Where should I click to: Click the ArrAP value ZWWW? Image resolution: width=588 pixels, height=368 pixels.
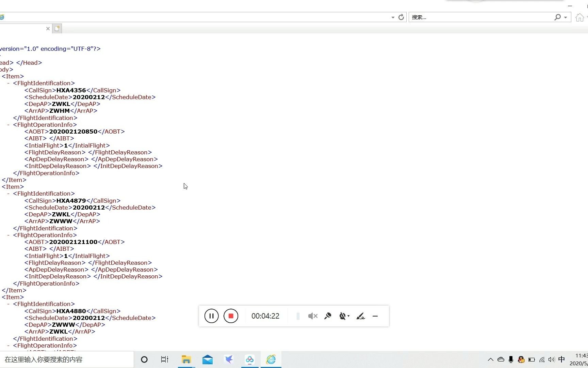click(x=61, y=221)
